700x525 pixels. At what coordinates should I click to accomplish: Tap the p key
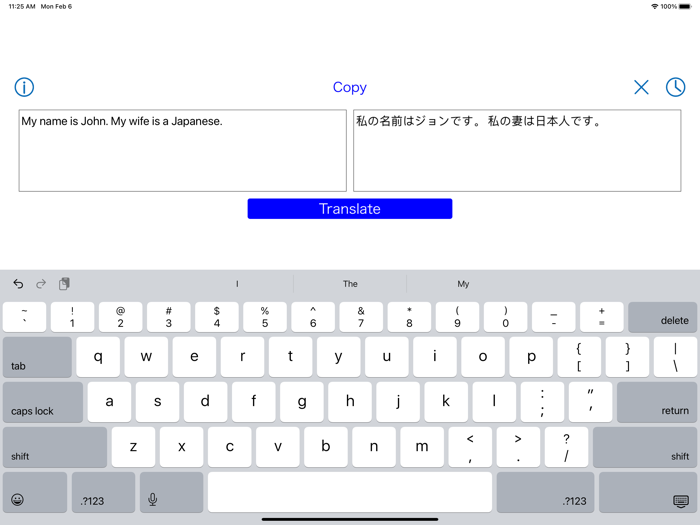click(531, 357)
